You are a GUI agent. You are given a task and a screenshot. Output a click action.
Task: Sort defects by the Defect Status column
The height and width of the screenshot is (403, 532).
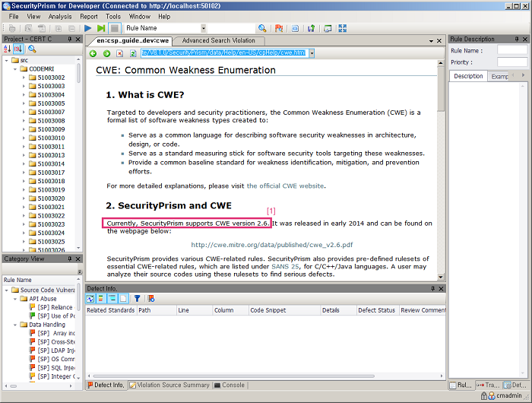pyautogui.click(x=377, y=310)
